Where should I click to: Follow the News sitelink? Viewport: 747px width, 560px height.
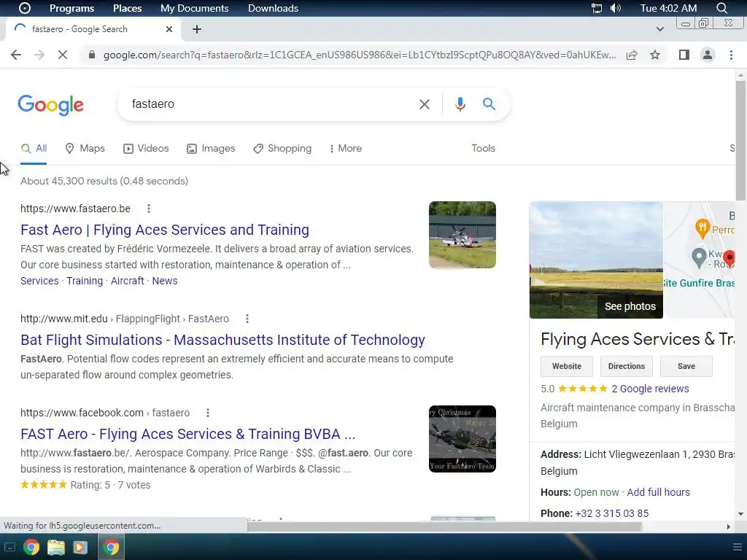tap(165, 281)
